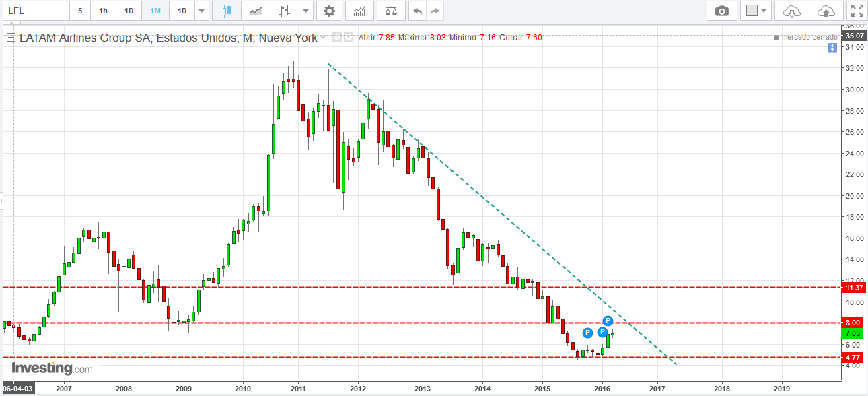Click the green 7.05 current price label
Screen dimensions: 868x396
pos(854,333)
